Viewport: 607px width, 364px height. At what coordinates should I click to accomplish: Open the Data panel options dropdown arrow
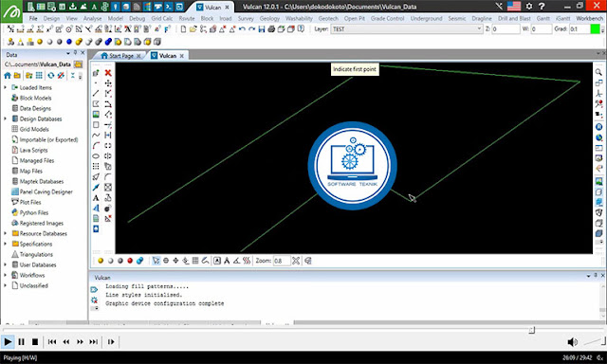pos(68,53)
